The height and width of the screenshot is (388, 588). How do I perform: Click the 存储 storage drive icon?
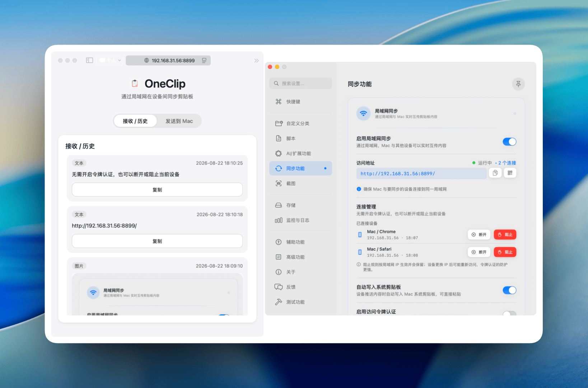(x=279, y=205)
